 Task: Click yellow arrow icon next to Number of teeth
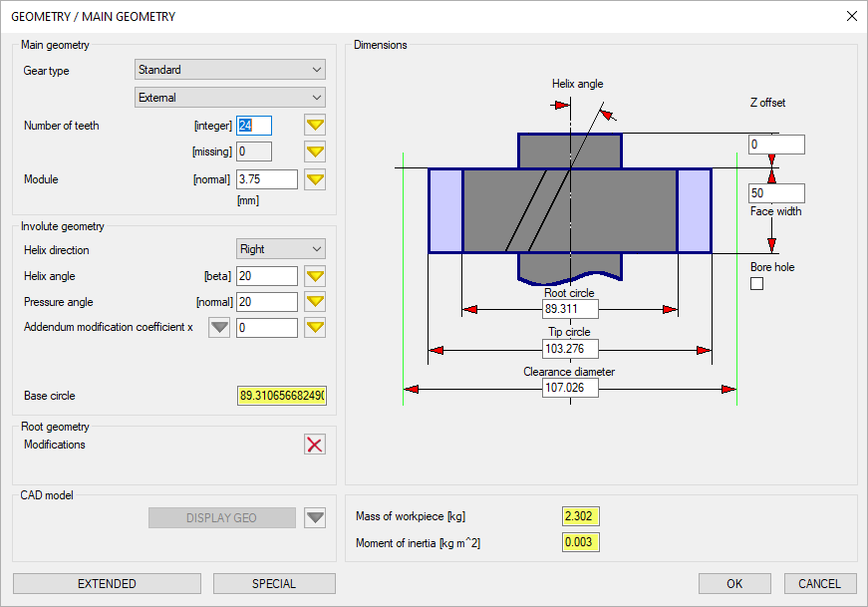(315, 126)
